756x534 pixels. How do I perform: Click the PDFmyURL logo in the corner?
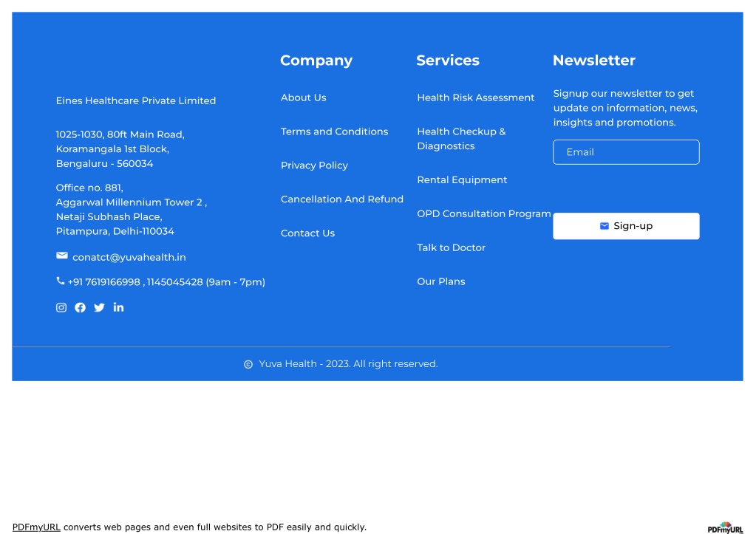tap(725, 528)
